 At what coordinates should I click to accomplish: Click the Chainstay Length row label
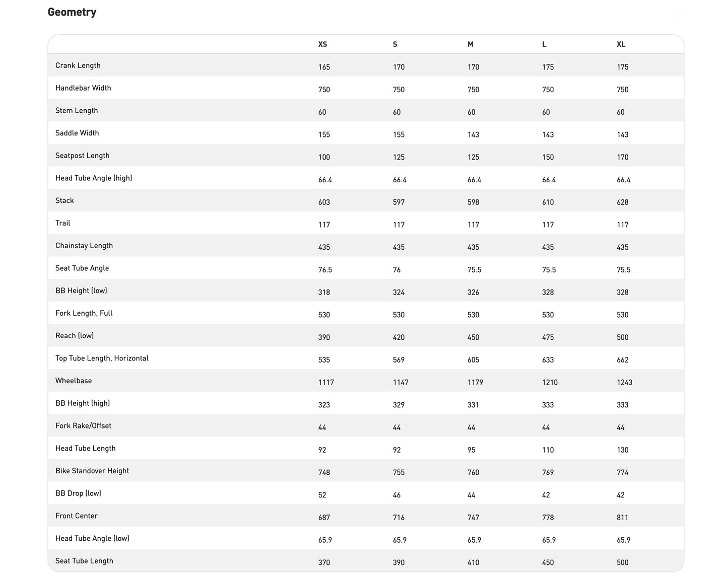pyautogui.click(x=84, y=246)
